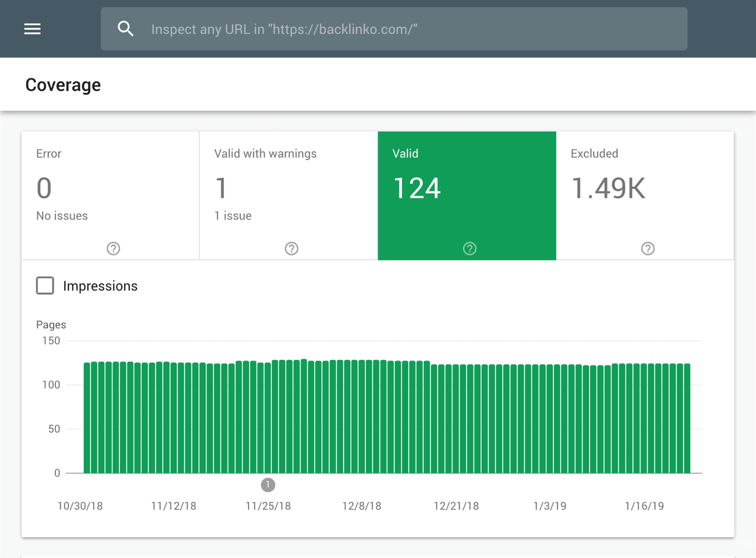Screen dimensions: 756x558
Task: Click the 124 valid pages count
Action: [x=417, y=188]
